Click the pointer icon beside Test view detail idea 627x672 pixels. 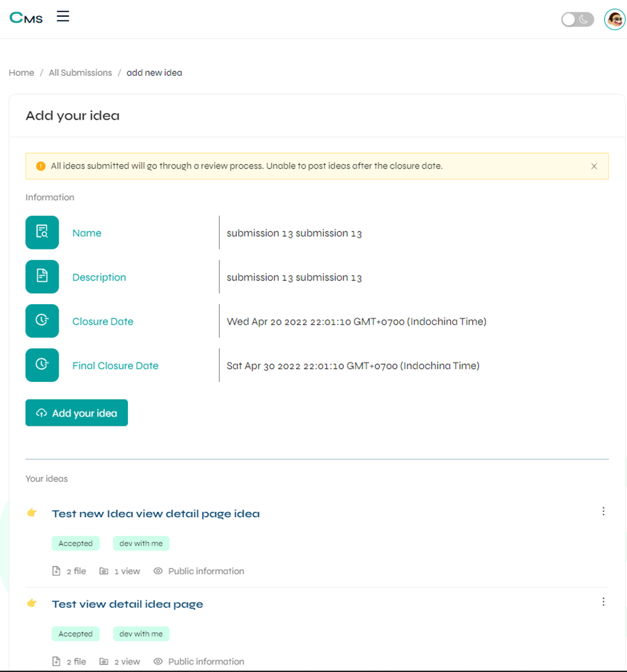32,603
